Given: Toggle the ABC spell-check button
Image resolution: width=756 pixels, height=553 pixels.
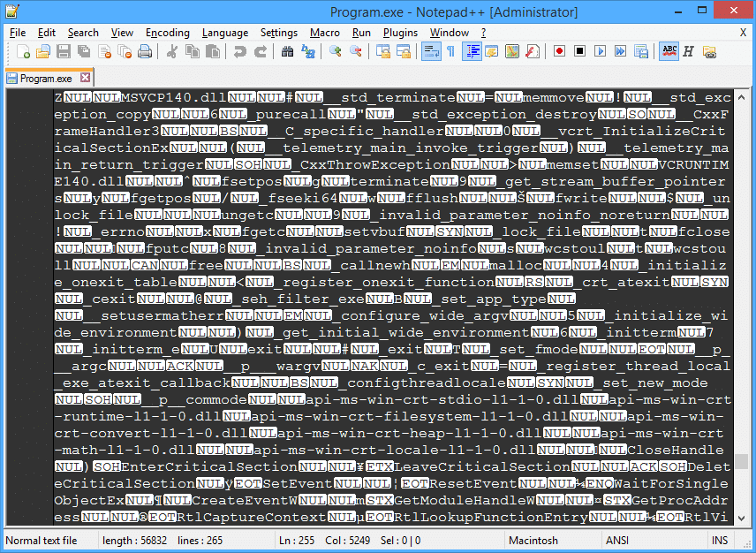Looking at the screenshot, I should point(669,51).
